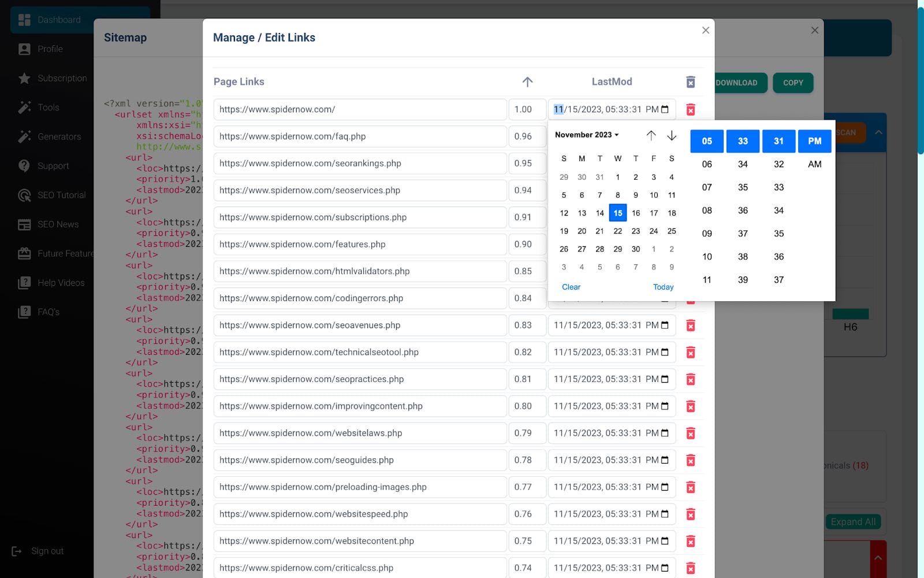Delete the spidernow.com homepage link row
Image resolution: width=924 pixels, height=578 pixels.
pos(690,110)
